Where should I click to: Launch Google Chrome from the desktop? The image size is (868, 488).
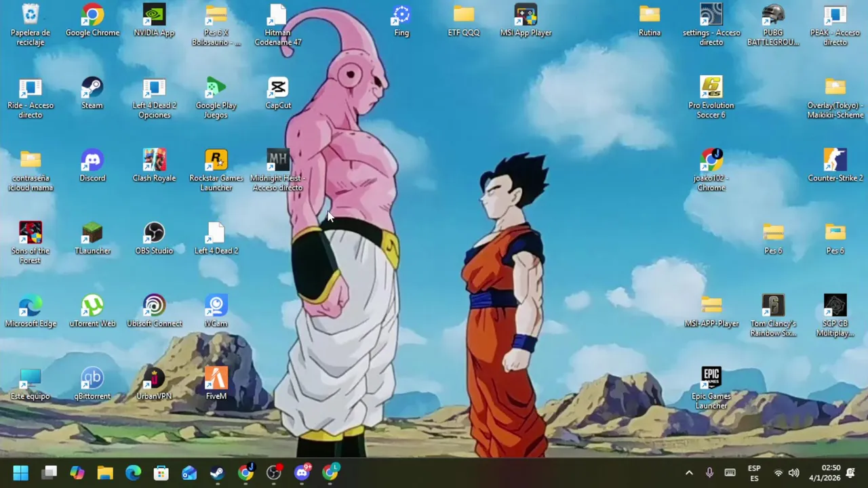[93, 20]
